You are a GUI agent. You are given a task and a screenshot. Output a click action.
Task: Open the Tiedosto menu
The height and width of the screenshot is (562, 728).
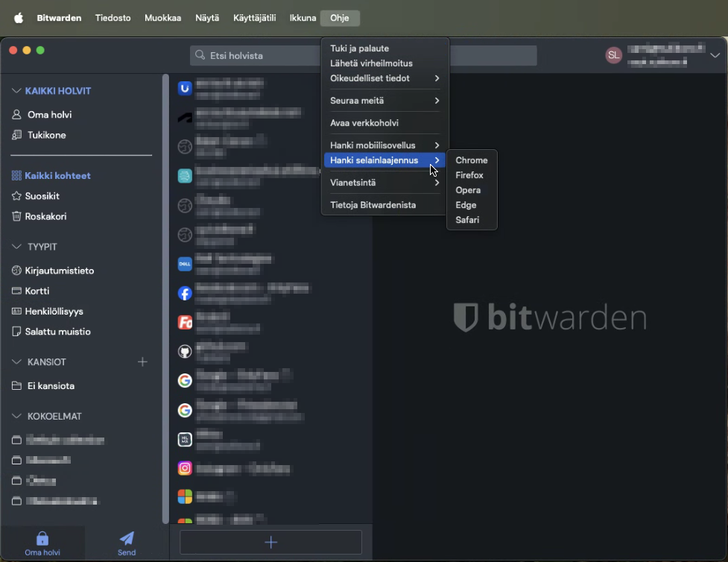coord(113,18)
